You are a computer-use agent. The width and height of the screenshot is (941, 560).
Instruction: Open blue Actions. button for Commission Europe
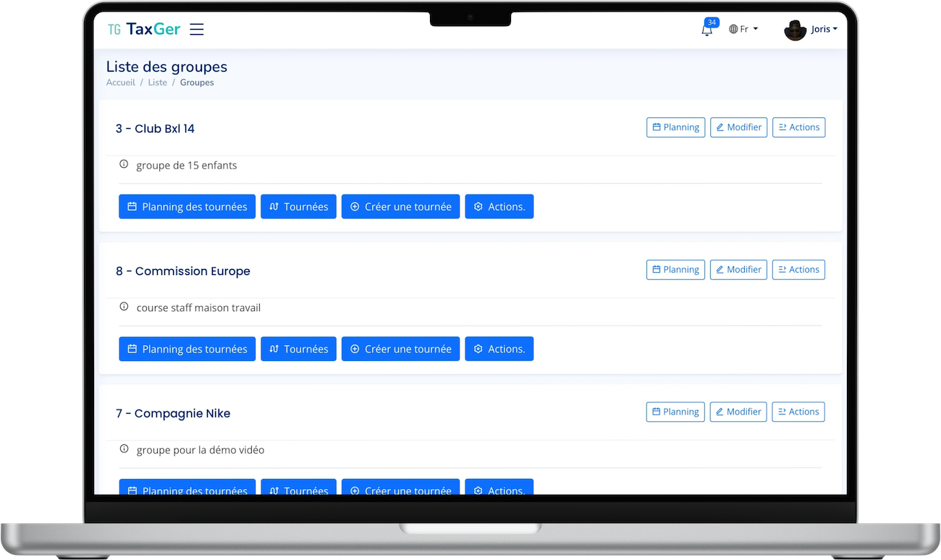499,349
